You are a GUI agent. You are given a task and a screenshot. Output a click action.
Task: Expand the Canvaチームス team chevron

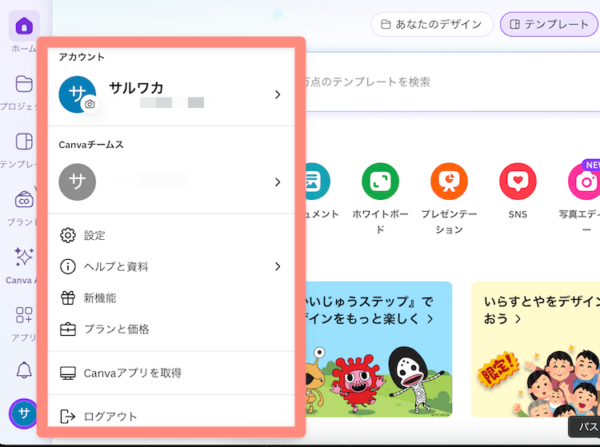[x=278, y=182]
